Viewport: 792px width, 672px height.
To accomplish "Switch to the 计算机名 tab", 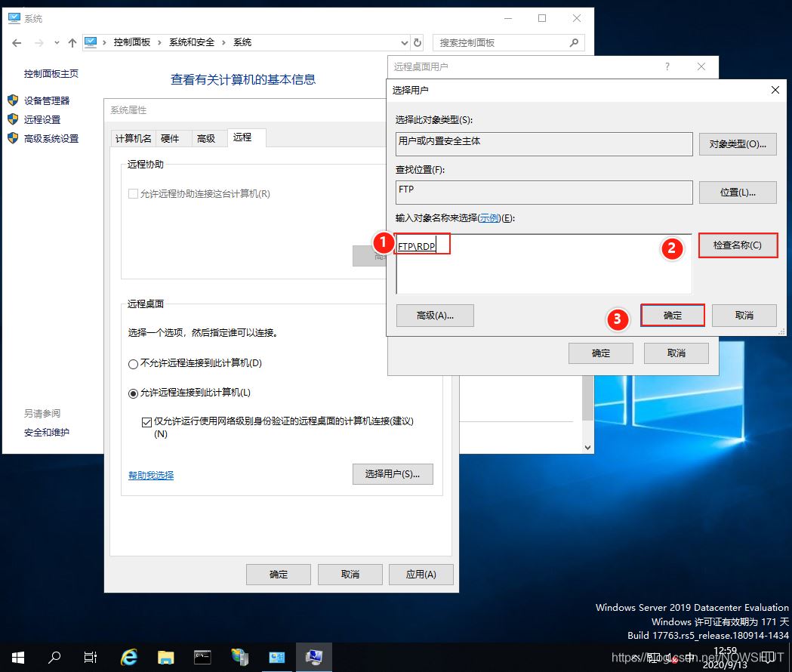I will [134, 138].
